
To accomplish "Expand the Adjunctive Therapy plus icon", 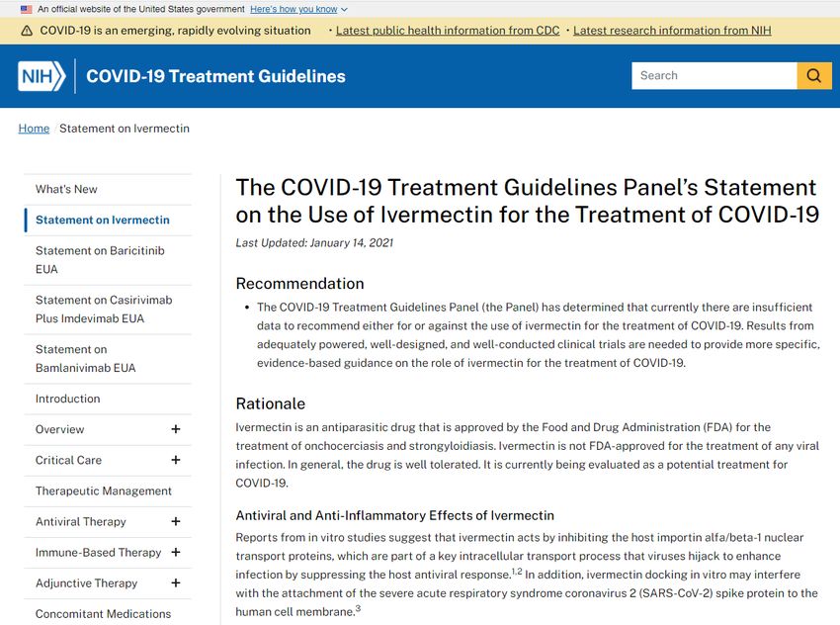I will click(176, 583).
